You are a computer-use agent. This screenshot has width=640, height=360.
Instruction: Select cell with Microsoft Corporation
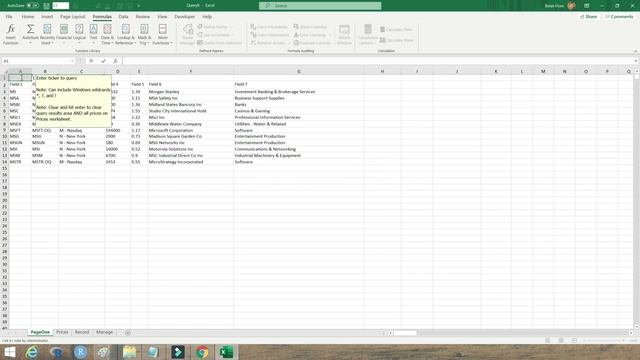pyautogui.click(x=191, y=130)
